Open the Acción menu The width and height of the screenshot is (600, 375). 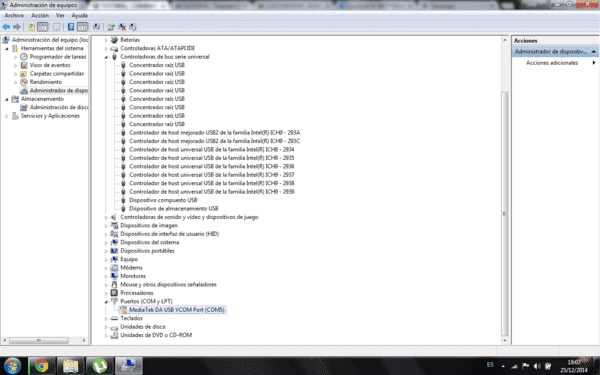click(40, 15)
